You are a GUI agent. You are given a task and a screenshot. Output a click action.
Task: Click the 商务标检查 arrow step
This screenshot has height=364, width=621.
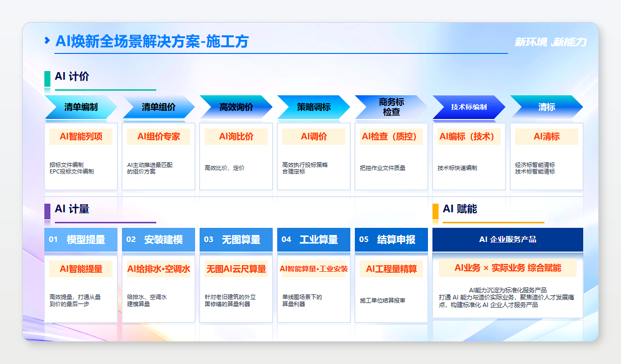pyautogui.click(x=392, y=107)
